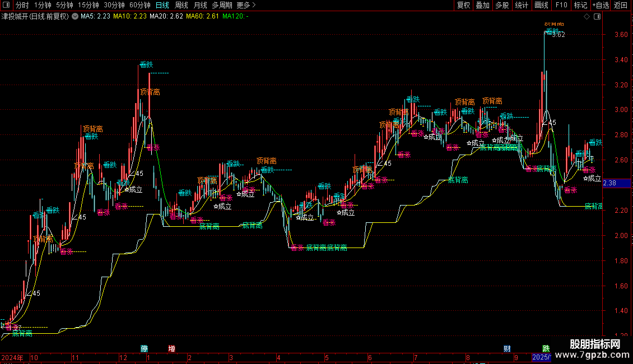The width and height of the screenshot is (633, 364).
Task: Click the MA120 indicator label
Action: [235, 17]
